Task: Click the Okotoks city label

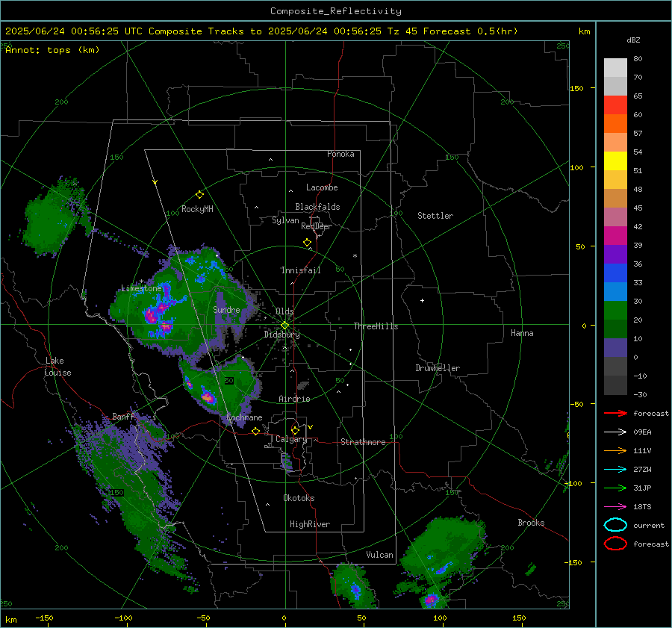Action: coord(299,498)
